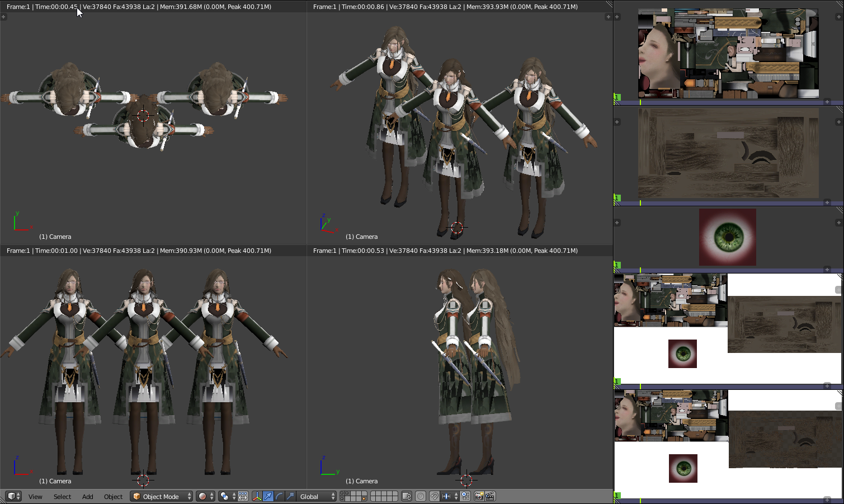
Task: Click the lock layers to scene icon
Action: (x=407, y=497)
